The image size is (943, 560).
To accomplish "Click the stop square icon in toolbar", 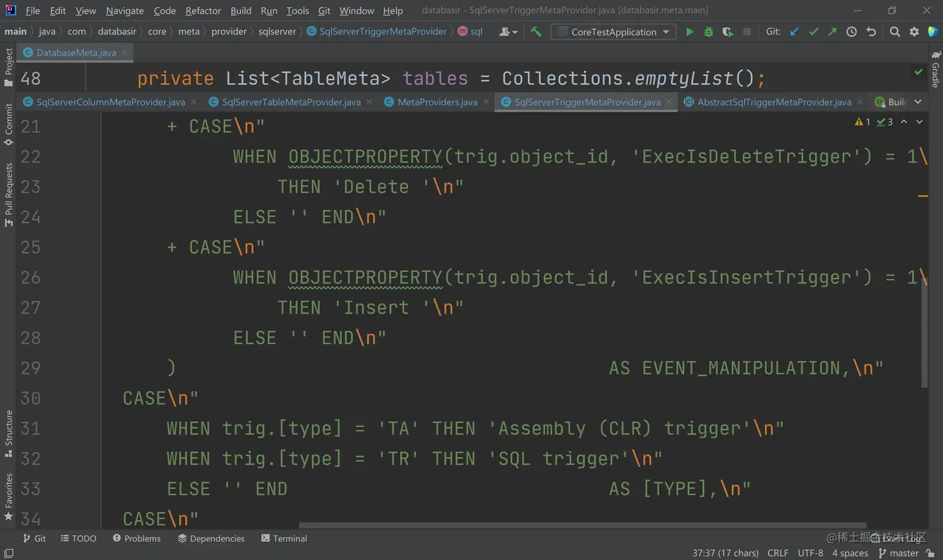I will coord(747,31).
